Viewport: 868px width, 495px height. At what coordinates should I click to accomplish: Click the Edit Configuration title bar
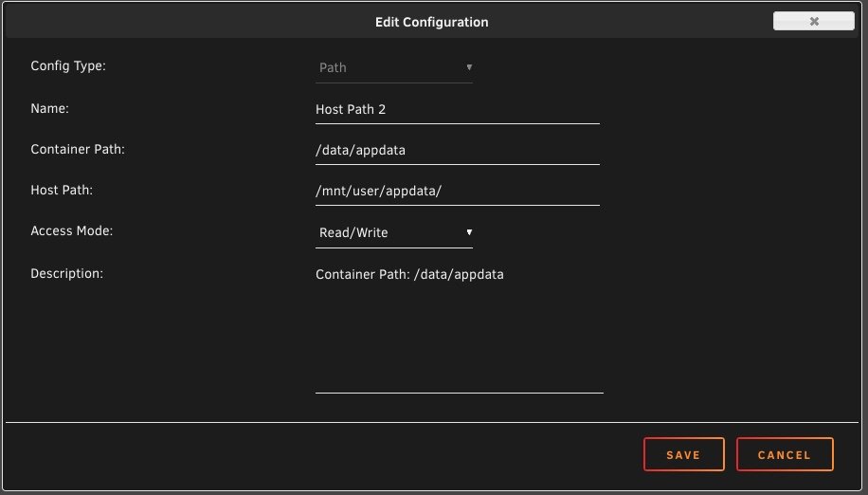tap(432, 22)
